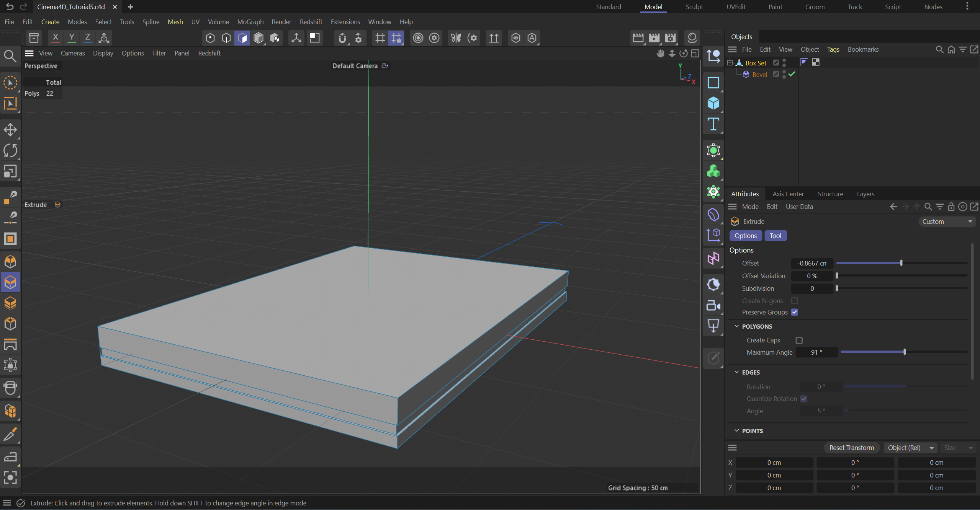Enable Create Caps checkbox

[x=799, y=340]
